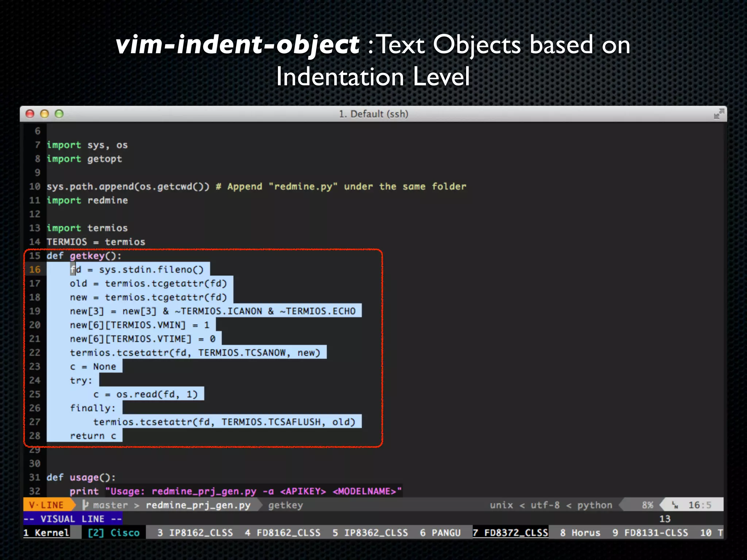This screenshot has height=560, width=747.
Task: Switch to tmux window 1 Kernel
Action: (x=46, y=533)
